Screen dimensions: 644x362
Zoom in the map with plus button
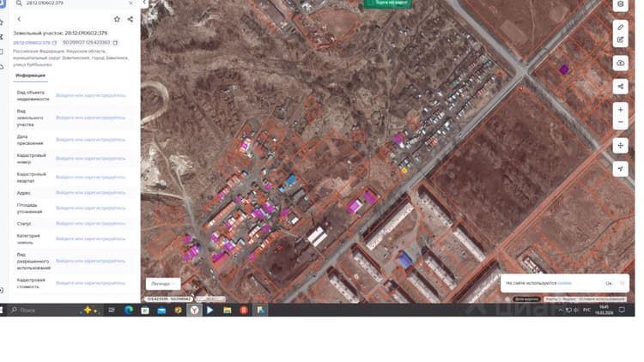coord(620,110)
